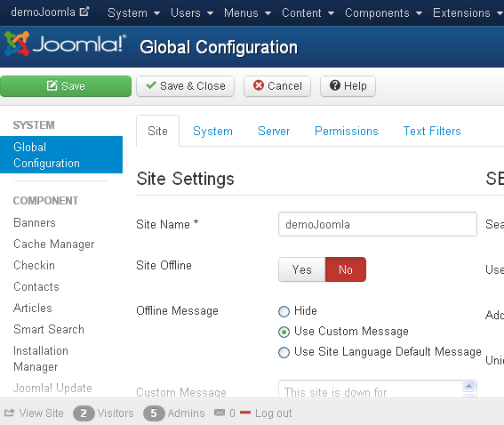Open the Users dropdown menu

pyautogui.click(x=192, y=12)
